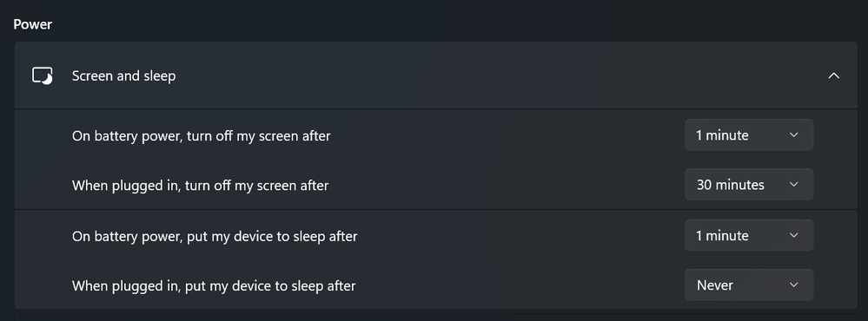Screen dimensions: 868x321
Task: Click 'On battery power, put my device to sleep after' label
Action: (215, 236)
